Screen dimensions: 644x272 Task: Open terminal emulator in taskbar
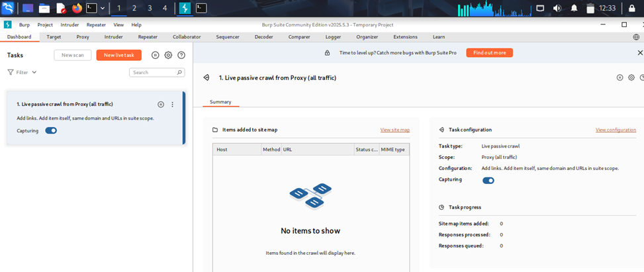coord(91,8)
